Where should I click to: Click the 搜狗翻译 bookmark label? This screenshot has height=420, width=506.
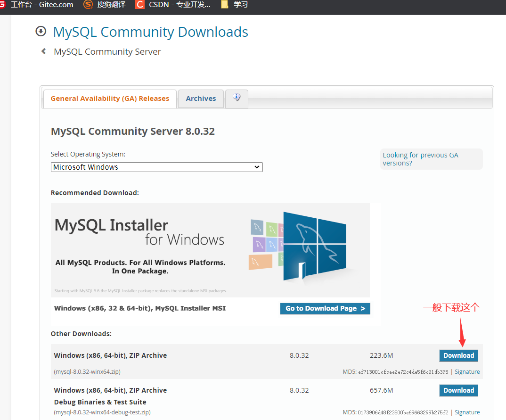coord(111,5)
